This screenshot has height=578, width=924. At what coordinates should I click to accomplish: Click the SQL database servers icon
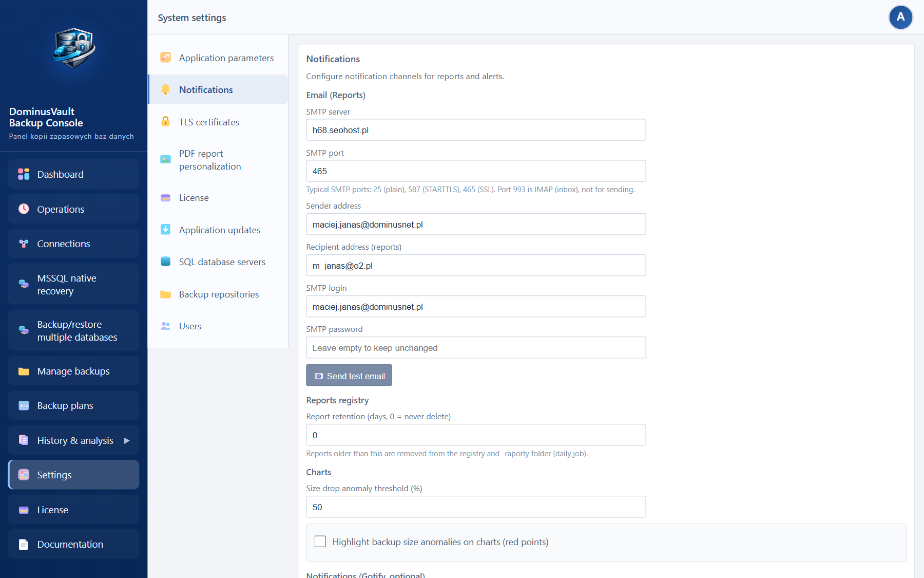tap(165, 262)
